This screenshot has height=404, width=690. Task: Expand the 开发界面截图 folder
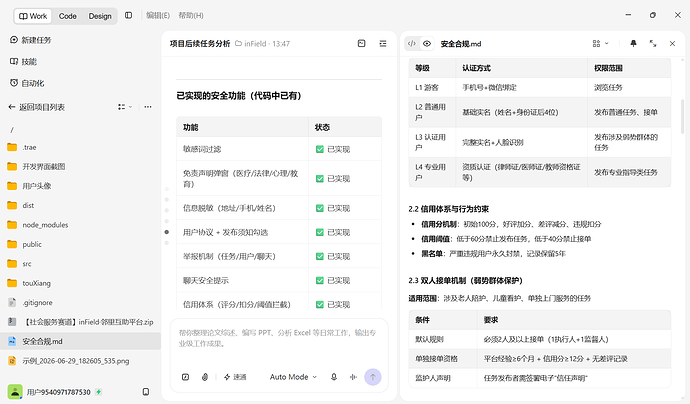click(x=80, y=167)
